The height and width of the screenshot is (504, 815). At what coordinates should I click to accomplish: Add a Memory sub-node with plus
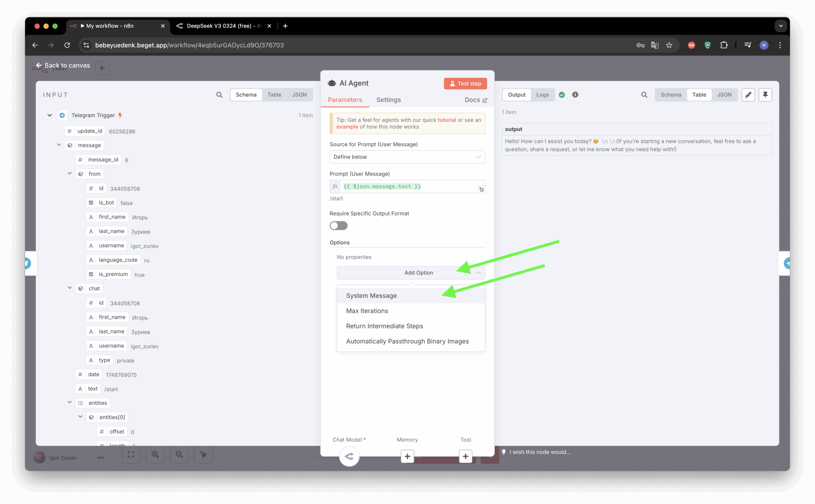click(x=407, y=456)
